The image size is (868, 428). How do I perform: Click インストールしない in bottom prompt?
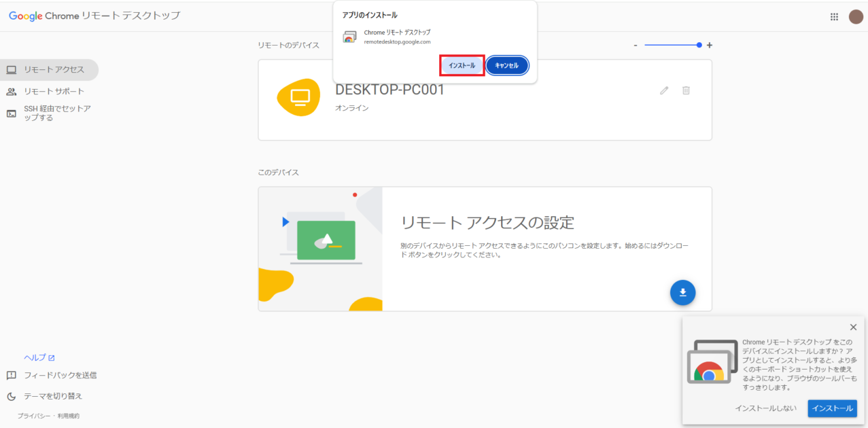[765, 408]
